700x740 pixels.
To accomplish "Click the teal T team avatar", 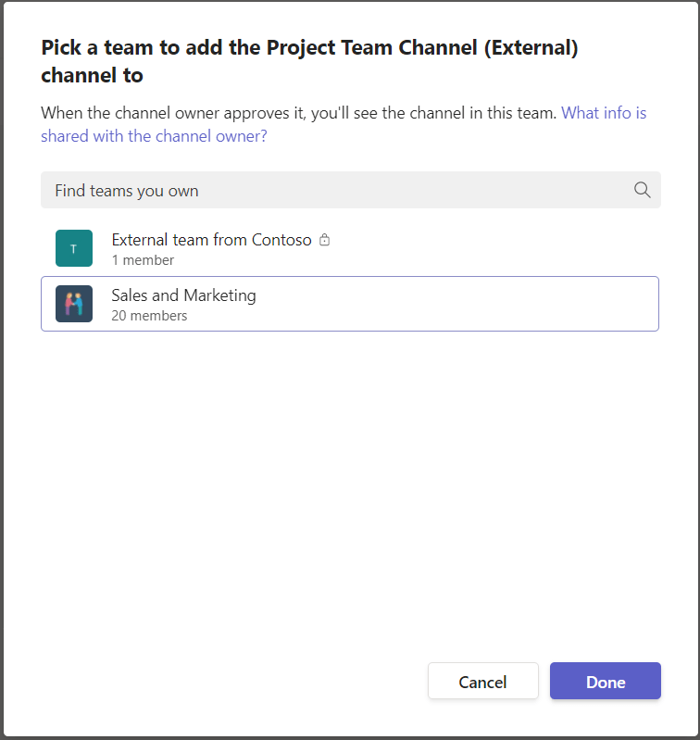I will tap(74, 248).
